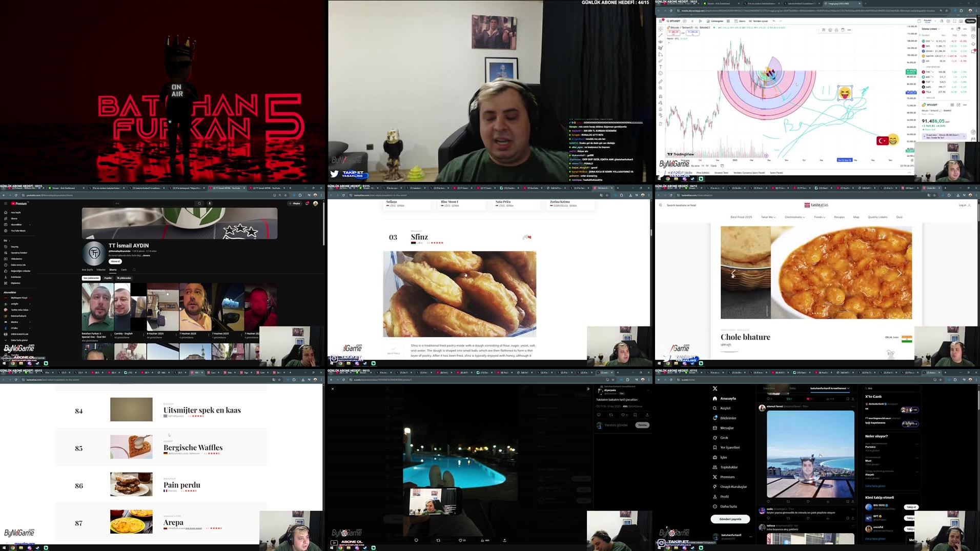Click the Gönderi yayınla button
This screenshot has height=551, width=980.
[730, 519]
